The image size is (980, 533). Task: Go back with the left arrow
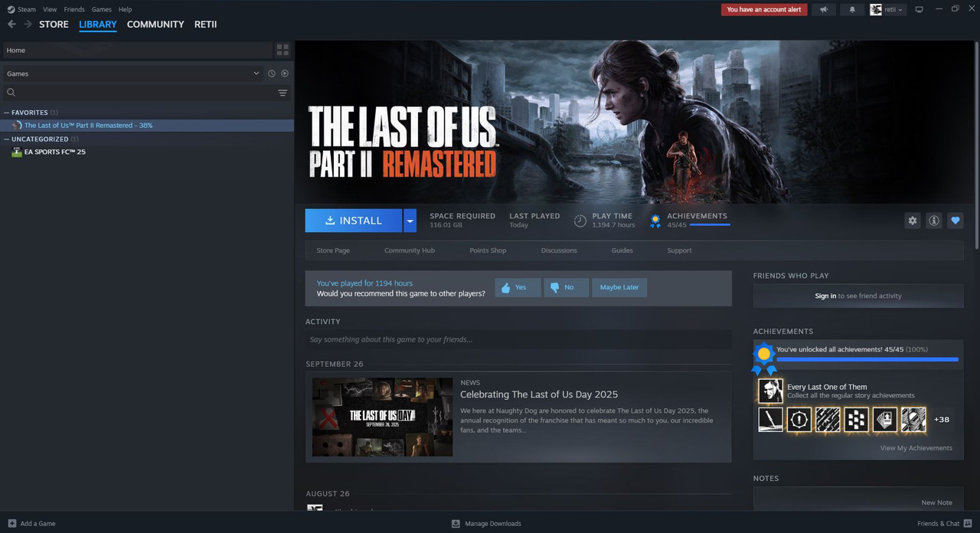point(11,25)
